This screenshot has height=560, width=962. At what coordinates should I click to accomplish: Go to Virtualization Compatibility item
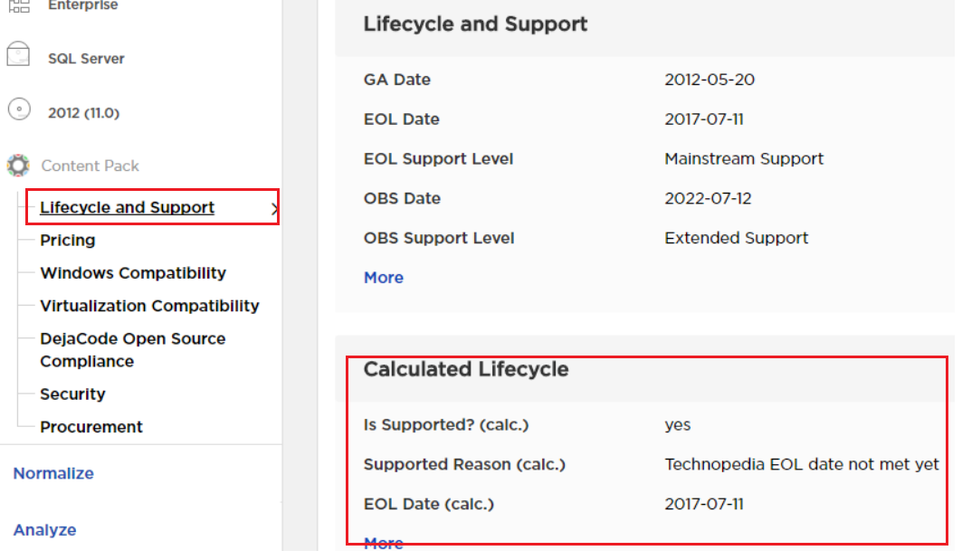(x=149, y=306)
